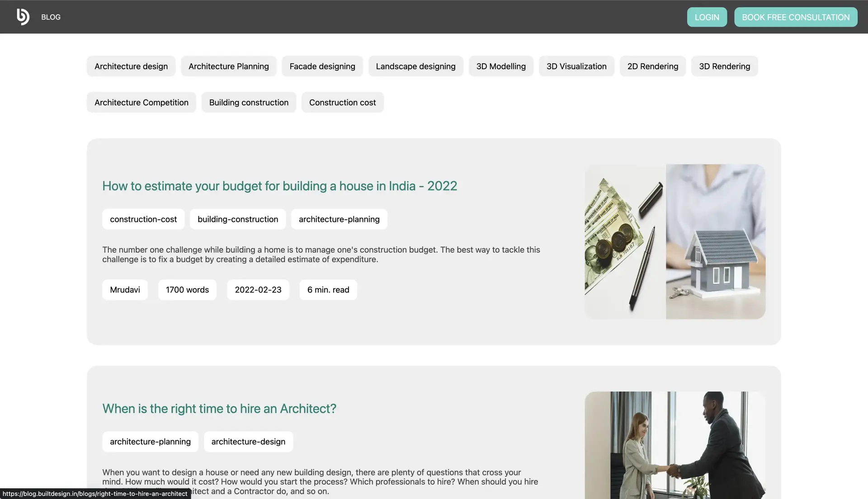
Task: Click the construction-cost tag
Action: [x=143, y=219]
